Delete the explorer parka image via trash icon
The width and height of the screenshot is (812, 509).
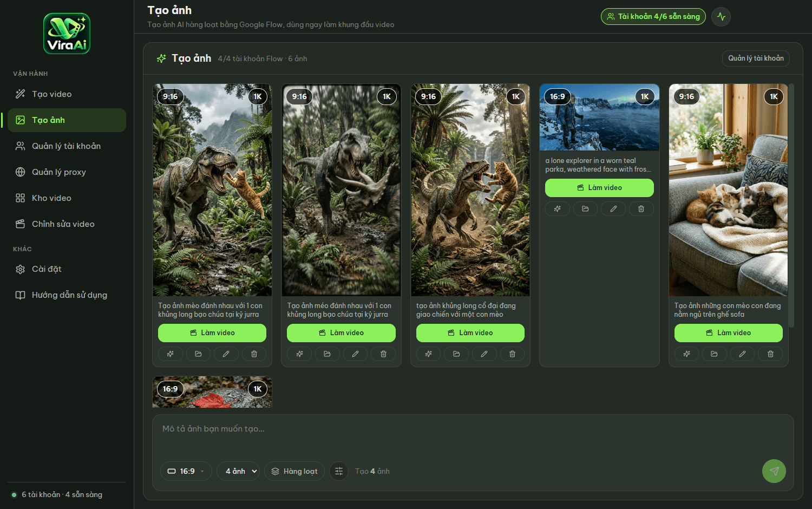point(641,209)
